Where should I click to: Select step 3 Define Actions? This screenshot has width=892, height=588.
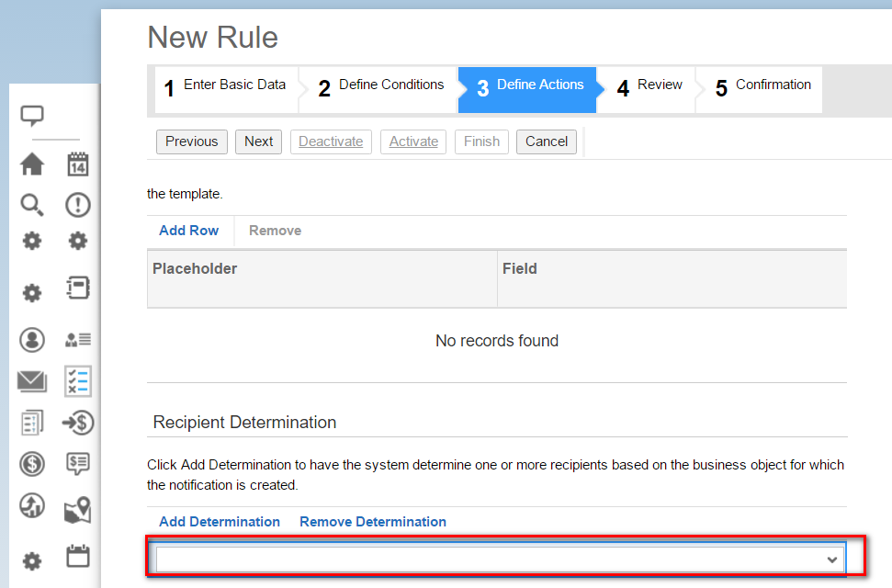tap(528, 89)
